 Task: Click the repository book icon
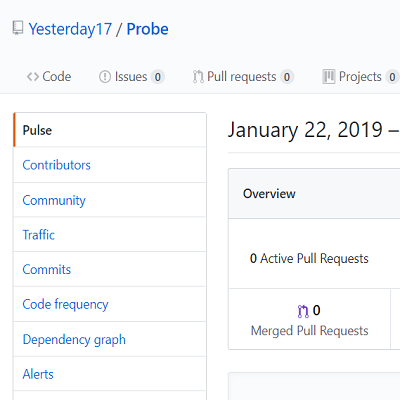click(18, 28)
